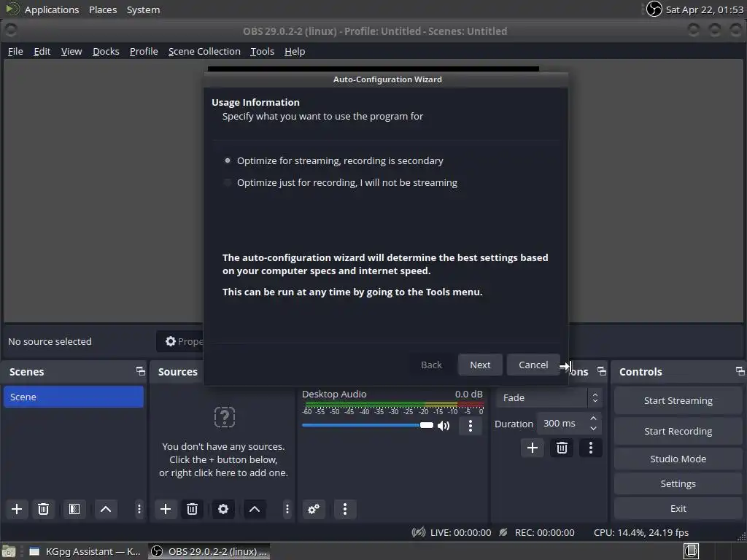
Task: Increase transition Duration with up arrow
Action: point(593,419)
